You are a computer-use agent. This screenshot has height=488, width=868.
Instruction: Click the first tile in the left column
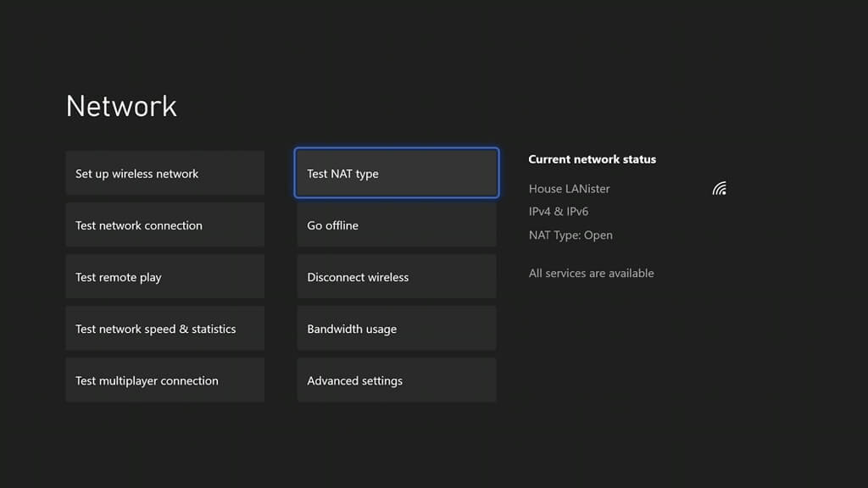click(164, 172)
